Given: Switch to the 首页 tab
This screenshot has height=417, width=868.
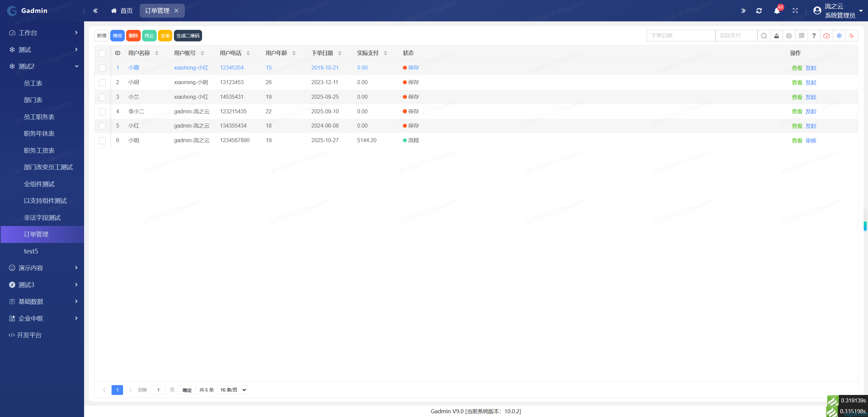Looking at the screenshot, I should pyautogui.click(x=122, y=11).
